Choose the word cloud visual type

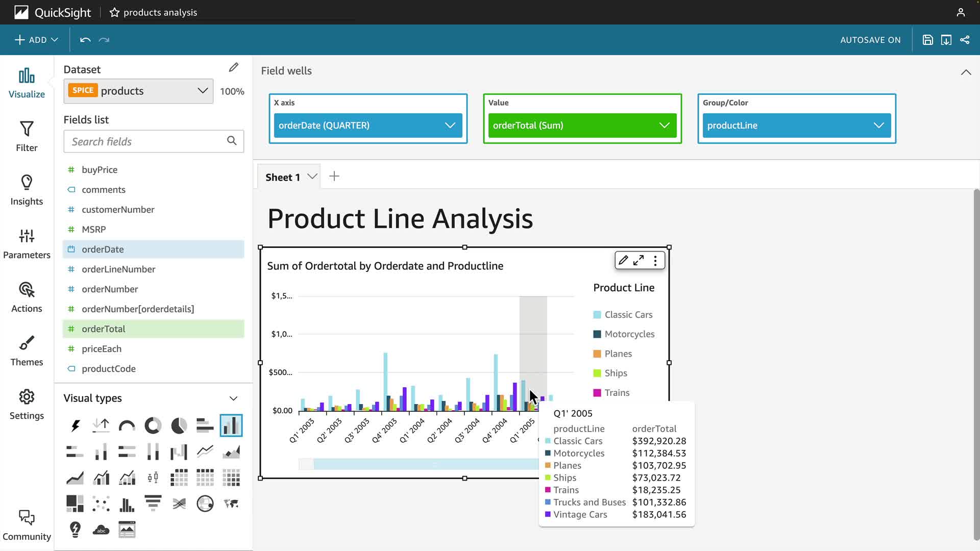[101, 530]
